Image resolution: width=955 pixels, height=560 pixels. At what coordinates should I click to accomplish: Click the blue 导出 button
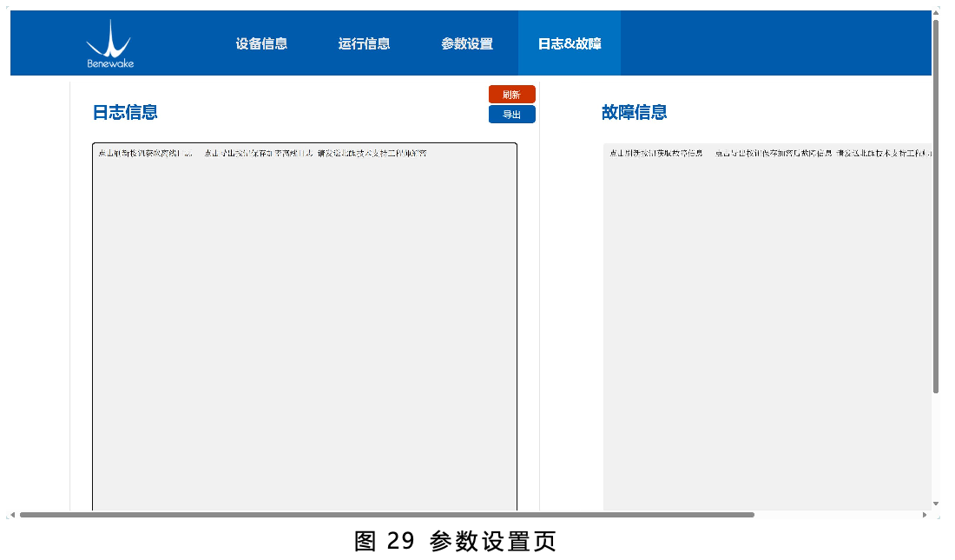pyautogui.click(x=511, y=115)
